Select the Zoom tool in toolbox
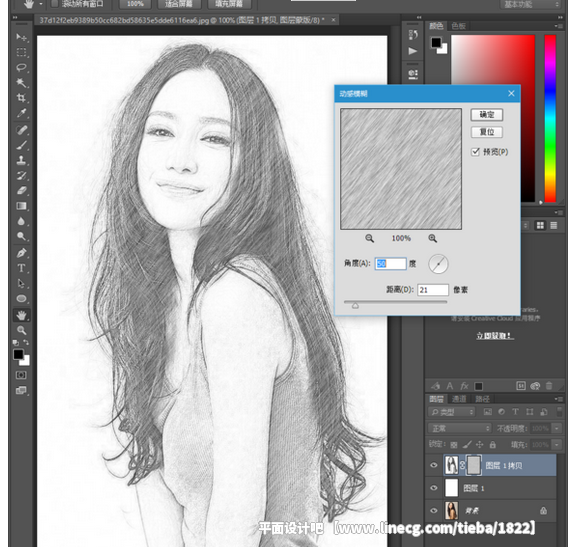Image resolution: width=576 pixels, height=547 pixels. pyautogui.click(x=21, y=330)
